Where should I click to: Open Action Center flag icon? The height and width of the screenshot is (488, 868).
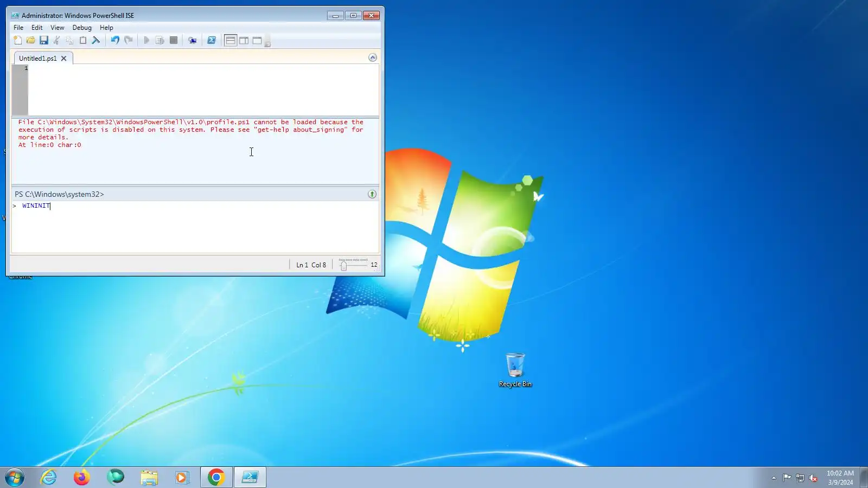(787, 478)
